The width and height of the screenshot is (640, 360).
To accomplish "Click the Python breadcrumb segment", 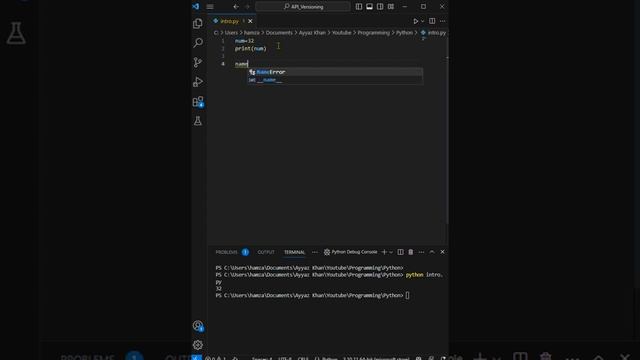I will pyautogui.click(x=404, y=33).
